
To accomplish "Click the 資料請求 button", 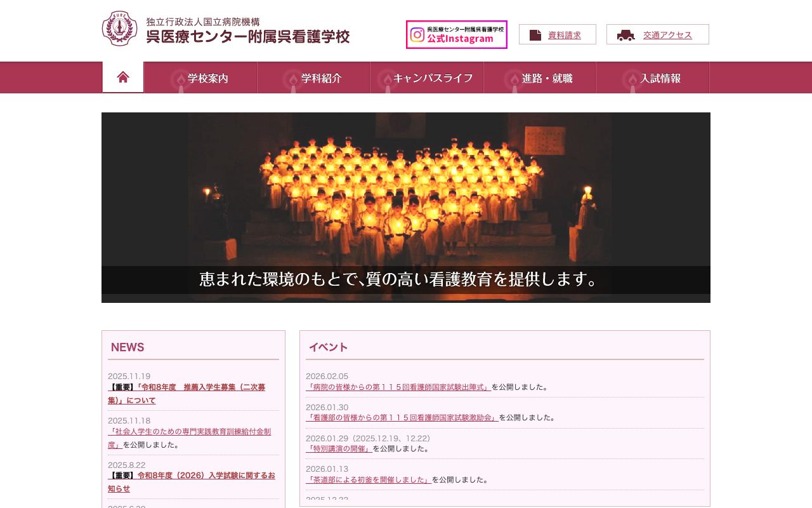I will pyautogui.click(x=558, y=34).
